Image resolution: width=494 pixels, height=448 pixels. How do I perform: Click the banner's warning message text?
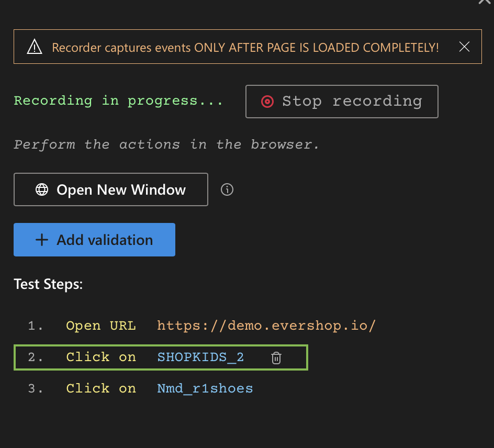pos(245,48)
